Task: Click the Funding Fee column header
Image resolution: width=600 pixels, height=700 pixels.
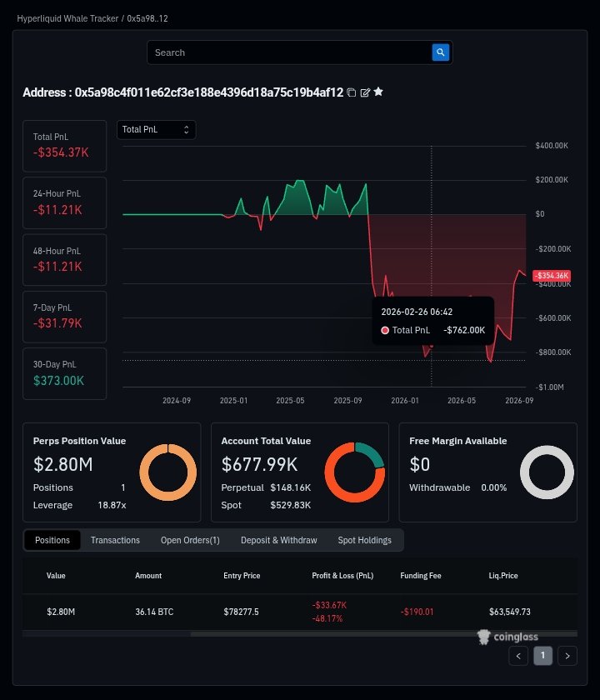Action: click(x=421, y=576)
